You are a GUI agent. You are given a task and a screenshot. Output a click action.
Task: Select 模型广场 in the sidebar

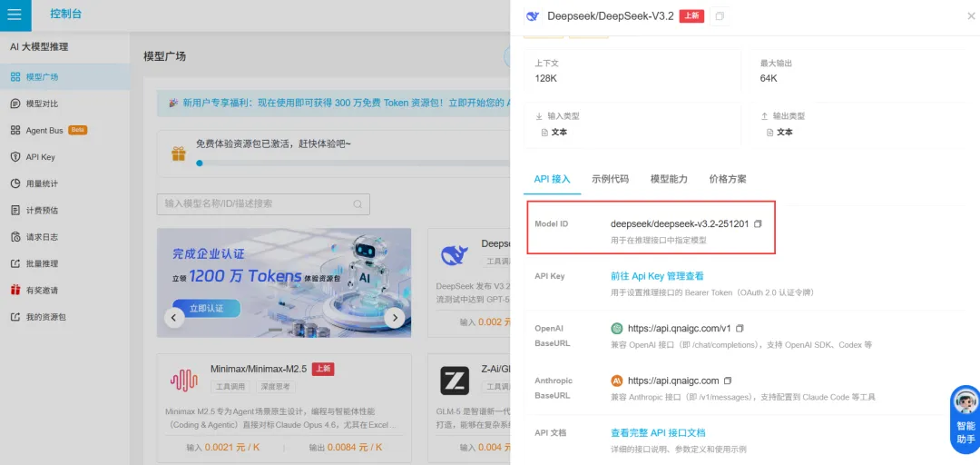(x=65, y=77)
